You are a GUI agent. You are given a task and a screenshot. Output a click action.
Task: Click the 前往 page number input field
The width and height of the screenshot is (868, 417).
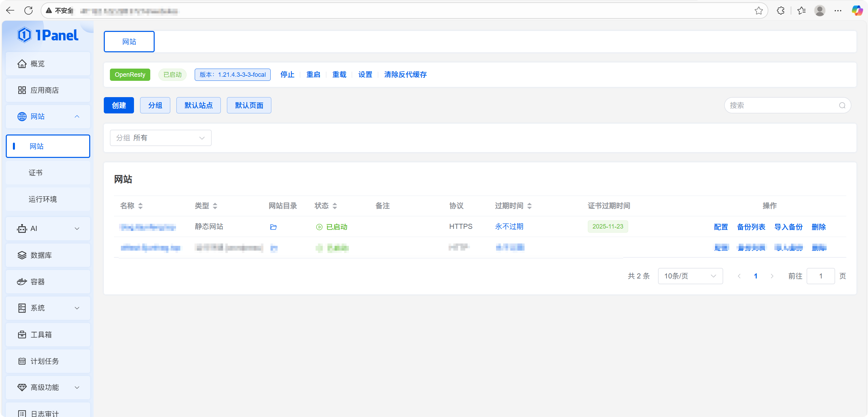tap(820, 276)
